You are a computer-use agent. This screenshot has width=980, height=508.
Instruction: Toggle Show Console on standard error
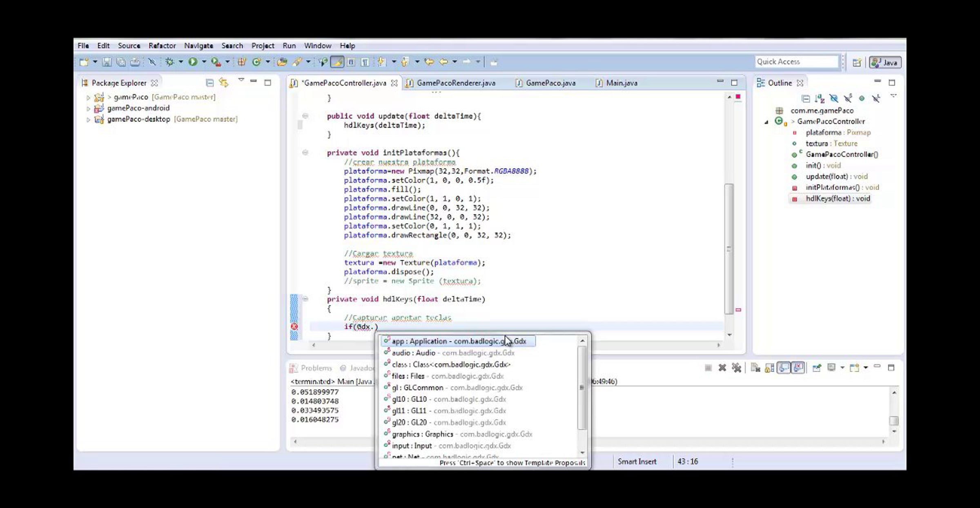[x=798, y=368]
